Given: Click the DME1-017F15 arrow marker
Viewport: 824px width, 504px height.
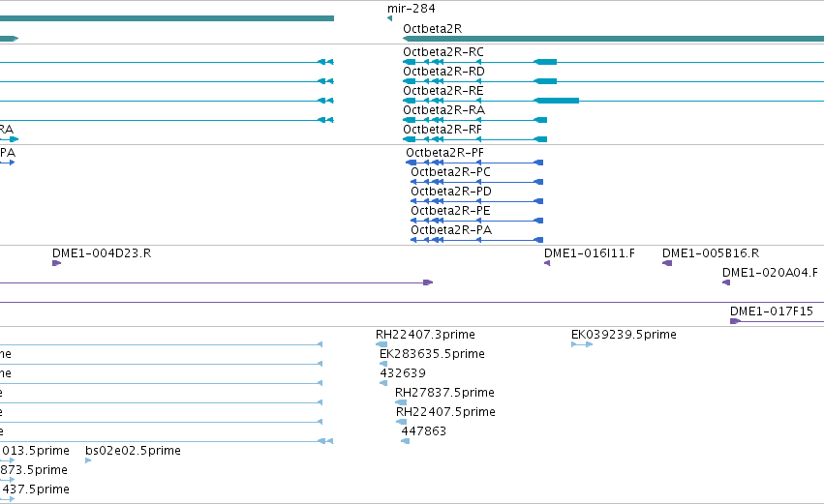Looking at the screenshot, I should click(735, 321).
